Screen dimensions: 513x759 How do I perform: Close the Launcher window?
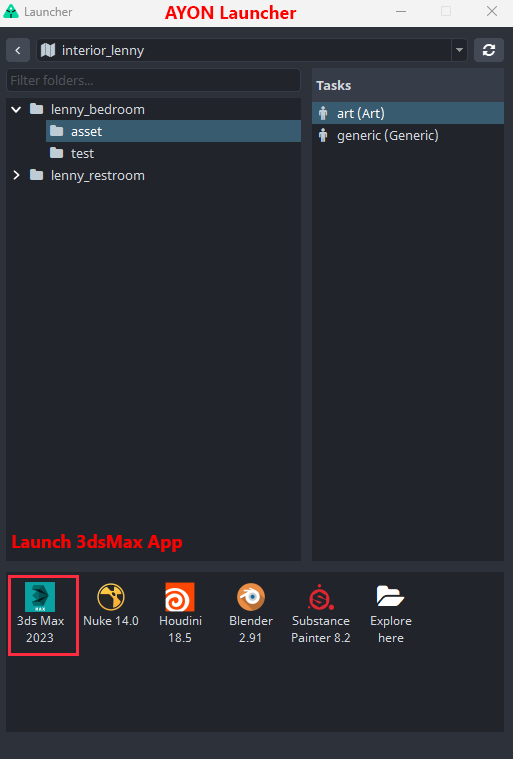(492, 11)
